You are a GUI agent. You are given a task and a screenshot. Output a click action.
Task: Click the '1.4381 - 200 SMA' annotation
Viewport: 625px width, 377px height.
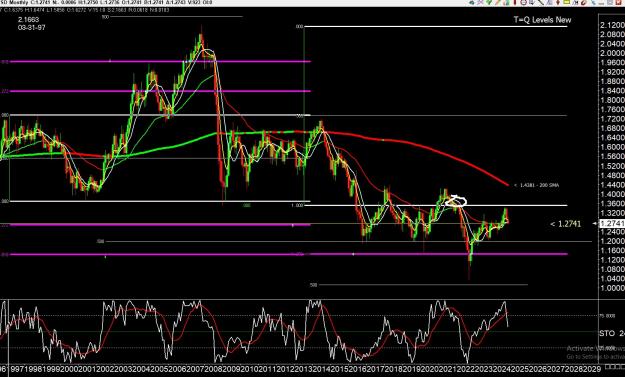539,185
